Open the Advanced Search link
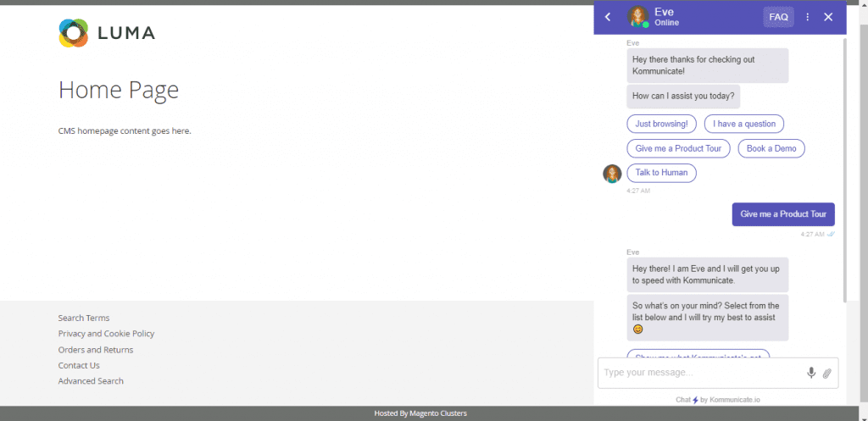Image resolution: width=868 pixels, height=421 pixels. pos(91,381)
